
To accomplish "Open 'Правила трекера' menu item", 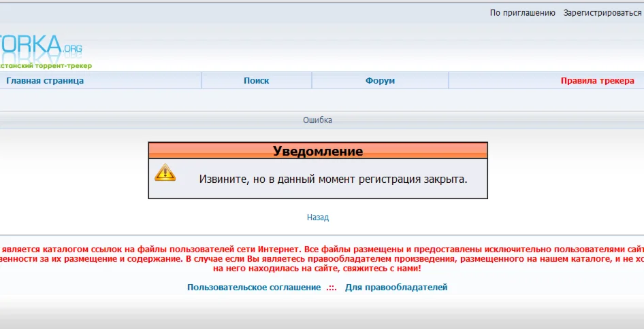I will 597,80.
